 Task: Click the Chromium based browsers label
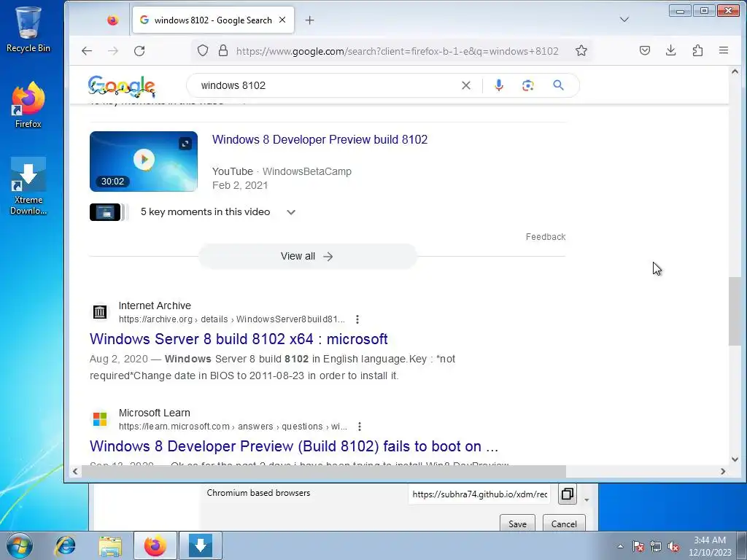258,493
